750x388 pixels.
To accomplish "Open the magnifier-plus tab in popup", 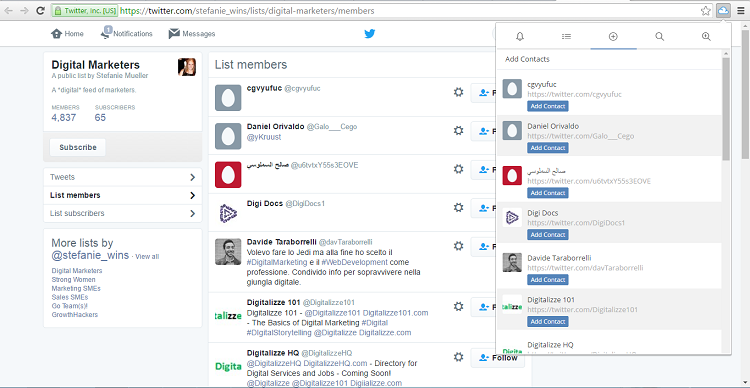I will [x=706, y=36].
